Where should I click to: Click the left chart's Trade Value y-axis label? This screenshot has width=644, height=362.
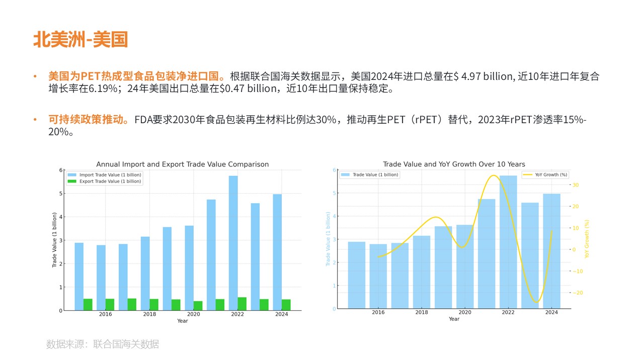[54, 240]
